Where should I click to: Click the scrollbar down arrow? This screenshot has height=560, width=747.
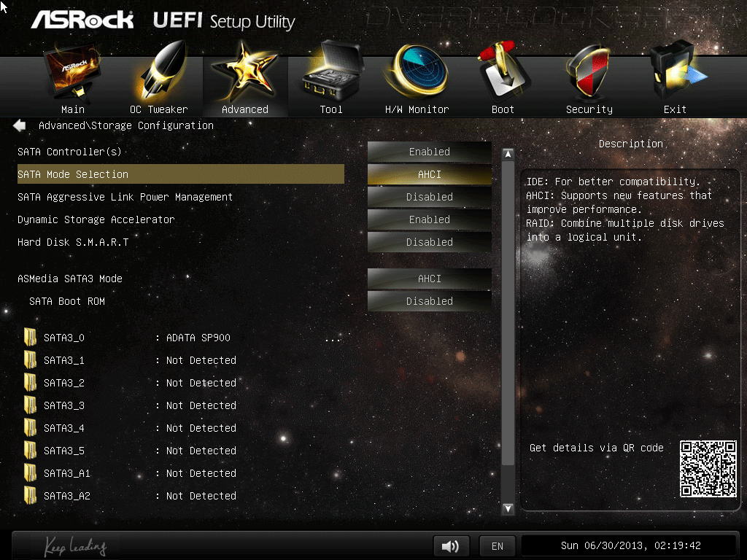pos(508,508)
